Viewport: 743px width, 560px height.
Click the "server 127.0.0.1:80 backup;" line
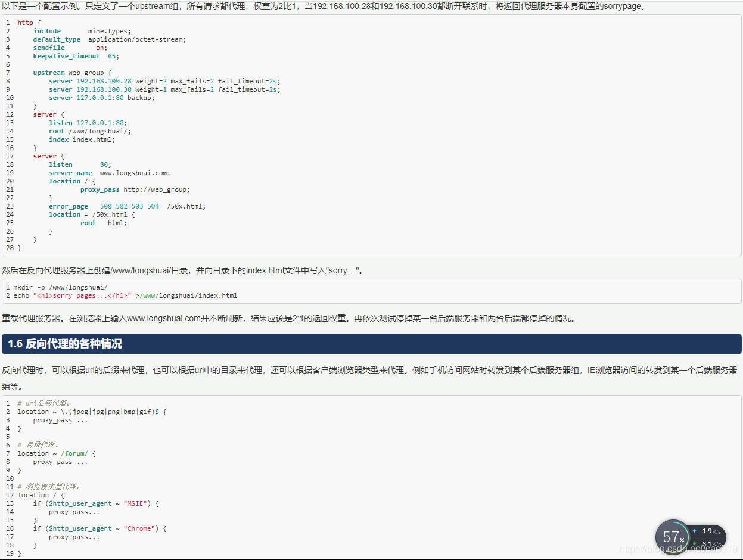[x=102, y=98]
